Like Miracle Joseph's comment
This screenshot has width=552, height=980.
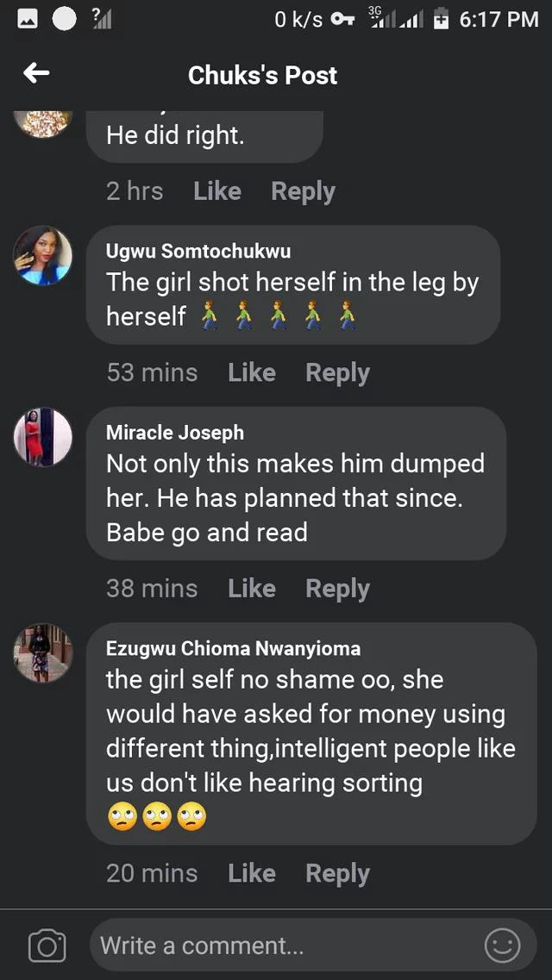(252, 589)
